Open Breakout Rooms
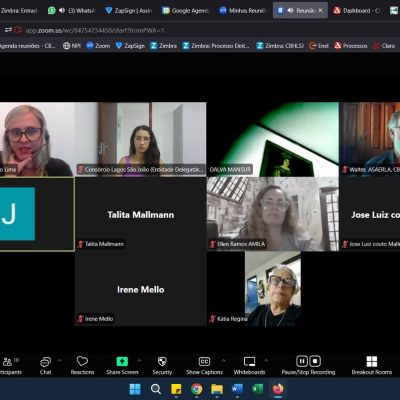The image size is (400, 400). click(x=372, y=365)
